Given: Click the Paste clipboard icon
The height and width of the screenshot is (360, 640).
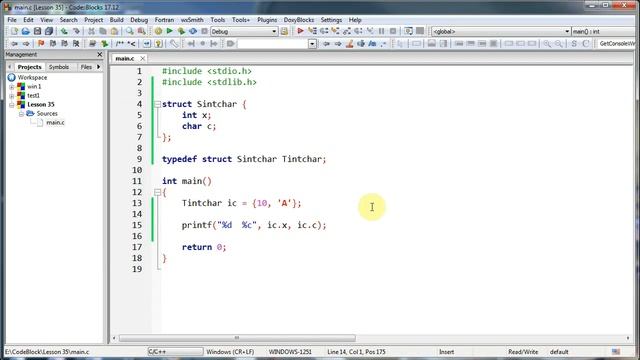Looking at the screenshot, I should click(x=115, y=31).
